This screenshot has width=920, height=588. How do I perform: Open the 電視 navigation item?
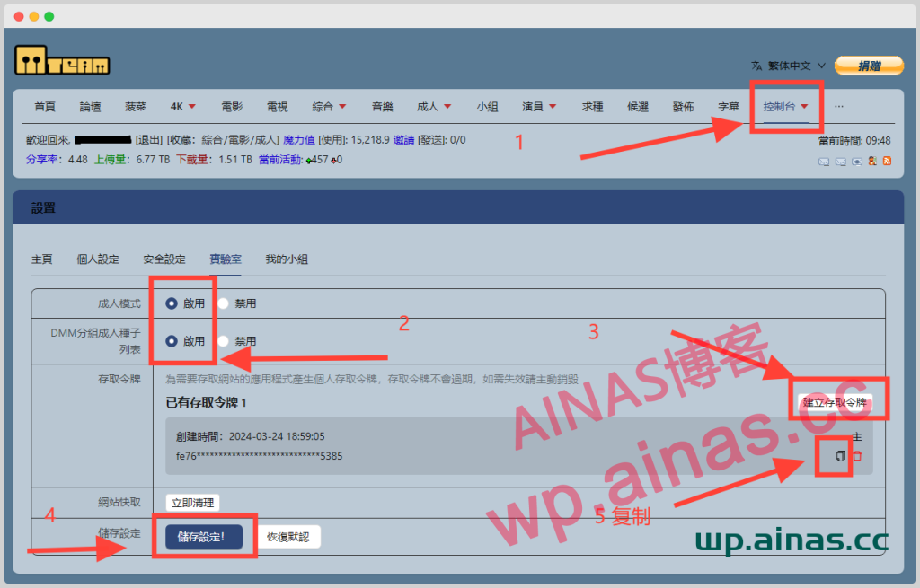[278, 107]
